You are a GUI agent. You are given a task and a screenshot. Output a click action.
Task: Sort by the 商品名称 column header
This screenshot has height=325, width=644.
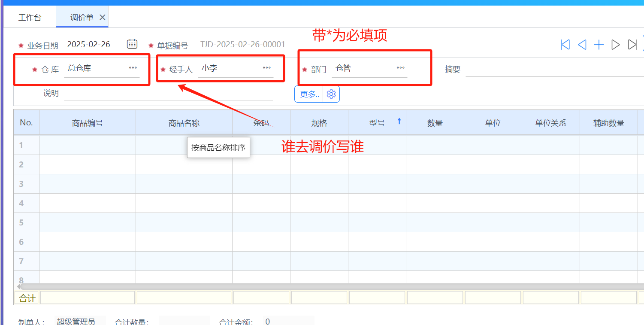[x=184, y=123]
